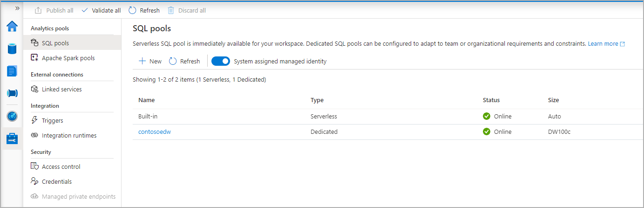Open the Triggers page
This screenshot has height=208, width=644.
(x=52, y=120)
